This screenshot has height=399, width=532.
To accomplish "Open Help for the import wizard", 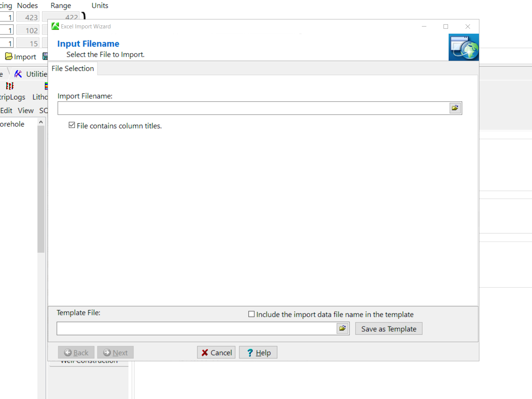I will pos(258,353).
